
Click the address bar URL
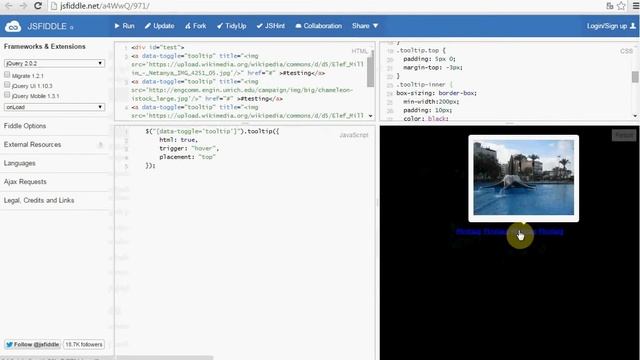[x=105, y=6]
